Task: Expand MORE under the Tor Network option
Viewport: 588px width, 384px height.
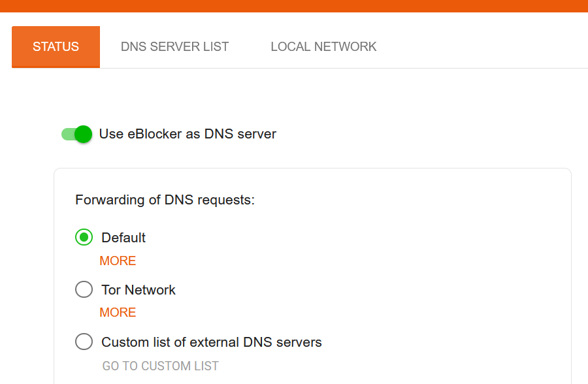Action: pyautogui.click(x=118, y=312)
